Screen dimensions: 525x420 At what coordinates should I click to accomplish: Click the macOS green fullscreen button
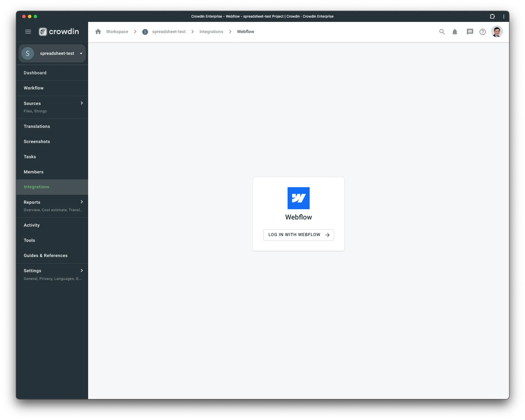click(35, 16)
